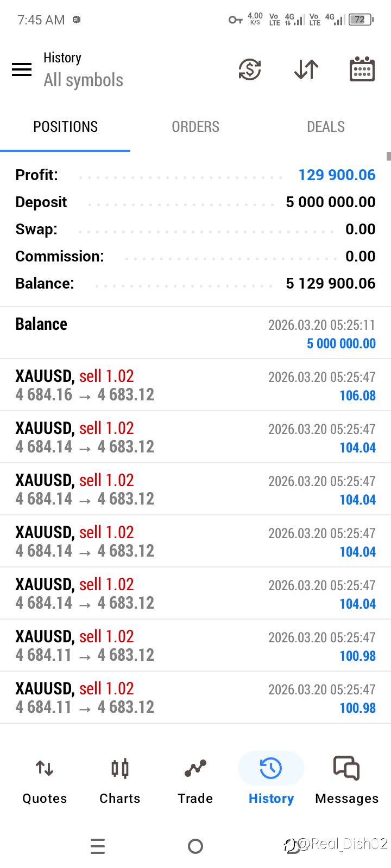Image resolution: width=391 pixels, height=868 pixels.
Task: Expand the XAUUSD sell with 106.08 profit
Action: point(195,385)
